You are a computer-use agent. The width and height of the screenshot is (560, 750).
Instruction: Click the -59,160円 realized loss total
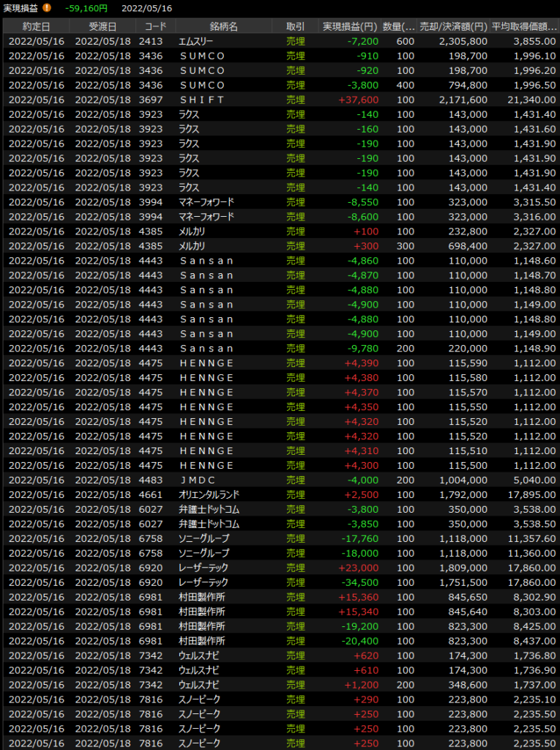click(x=86, y=8)
